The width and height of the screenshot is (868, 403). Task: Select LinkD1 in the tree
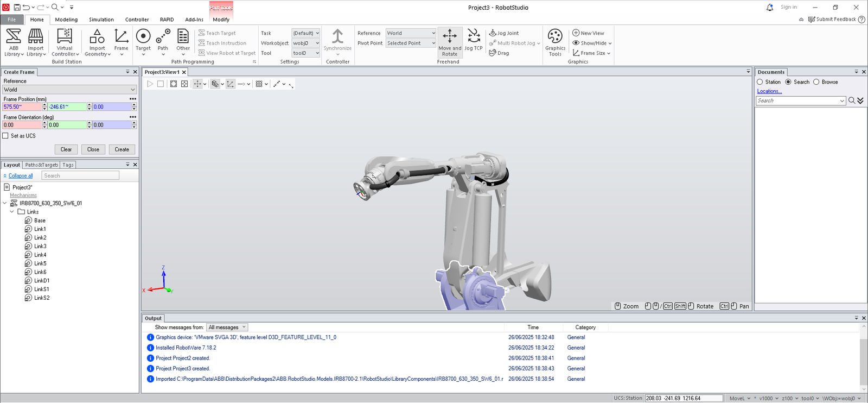coord(42,281)
